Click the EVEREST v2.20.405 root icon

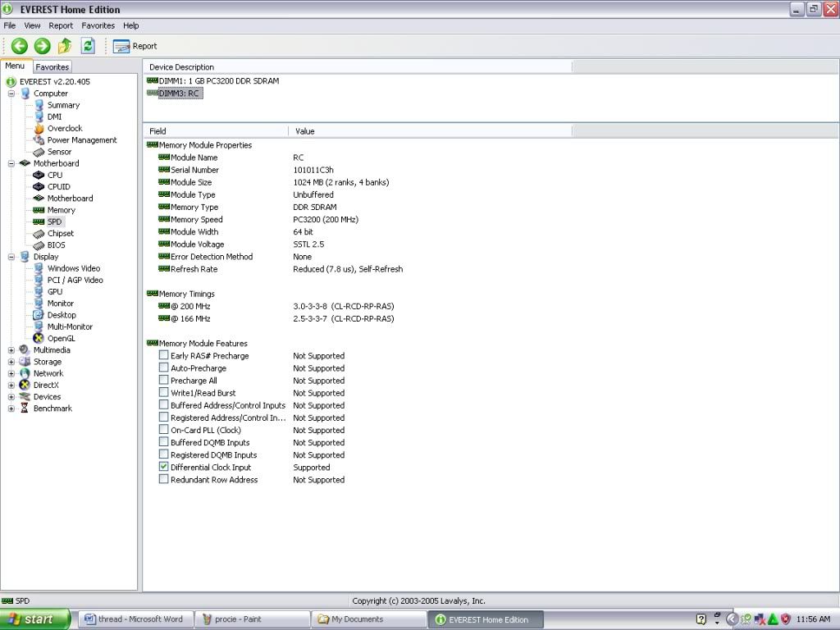click(11, 82)
